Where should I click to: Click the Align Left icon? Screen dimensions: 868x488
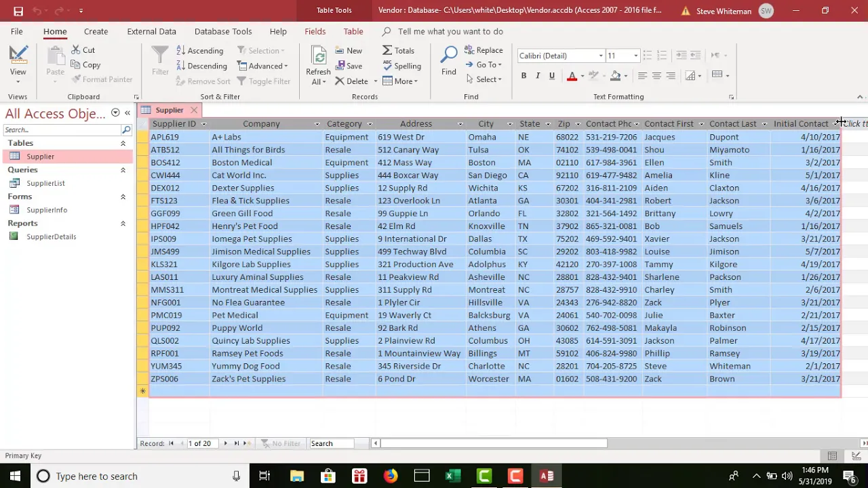click(642, 75)
